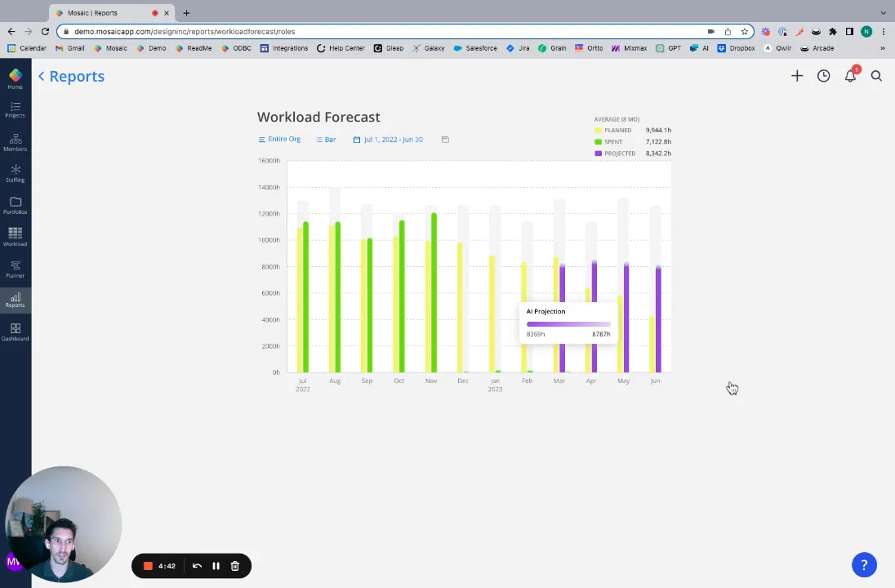895x588 pixels.
Task: Open Projects in the sidebar
Action: pos(16,110)
